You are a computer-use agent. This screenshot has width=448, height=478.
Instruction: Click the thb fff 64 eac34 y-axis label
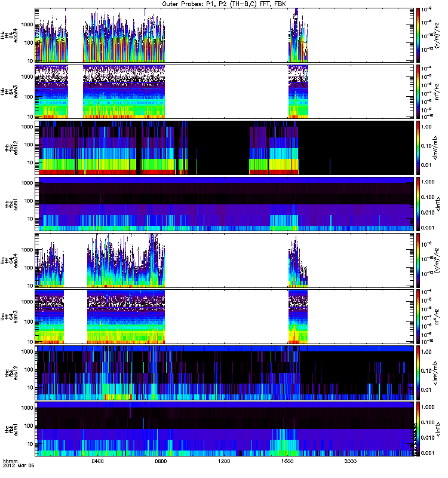pyautogui.click(x=9, y=35)
